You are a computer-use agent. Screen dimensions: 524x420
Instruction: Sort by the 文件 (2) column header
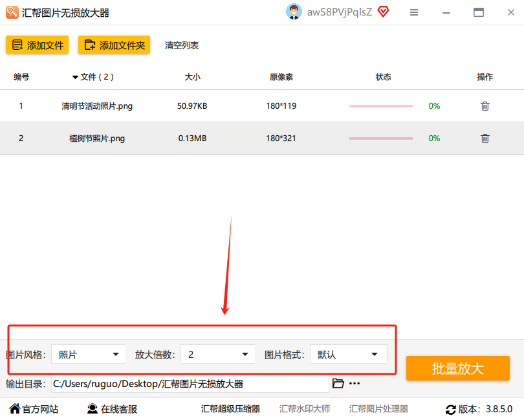tap(93, 77)
